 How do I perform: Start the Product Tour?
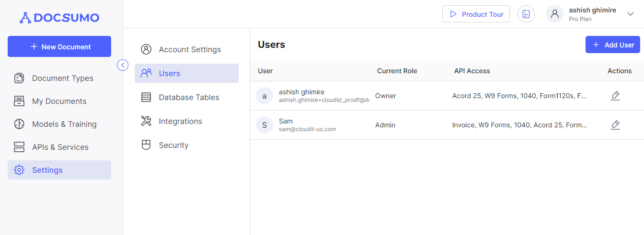coord(476,14)
